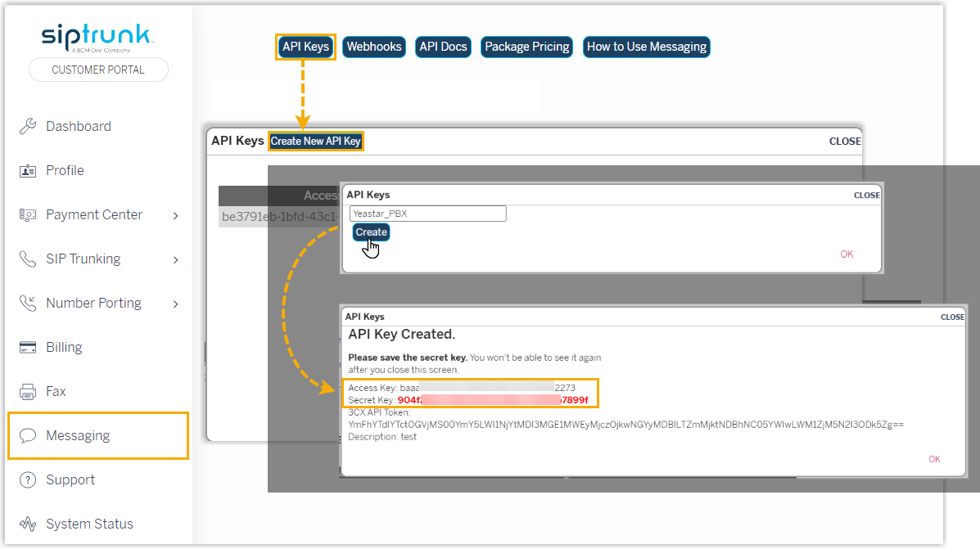Click the Profile ID card icon

[x=28, y=170]
